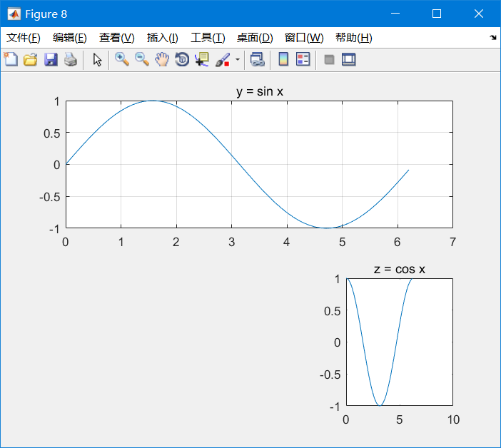Activate the Zoom In tool
Viewport: 501px width, 448px height.
[122, 59]
